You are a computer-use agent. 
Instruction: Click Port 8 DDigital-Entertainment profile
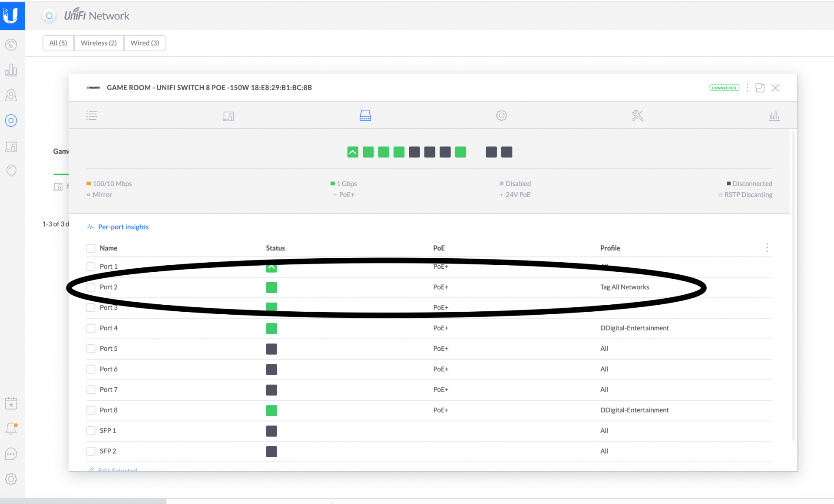coord(635,410)
